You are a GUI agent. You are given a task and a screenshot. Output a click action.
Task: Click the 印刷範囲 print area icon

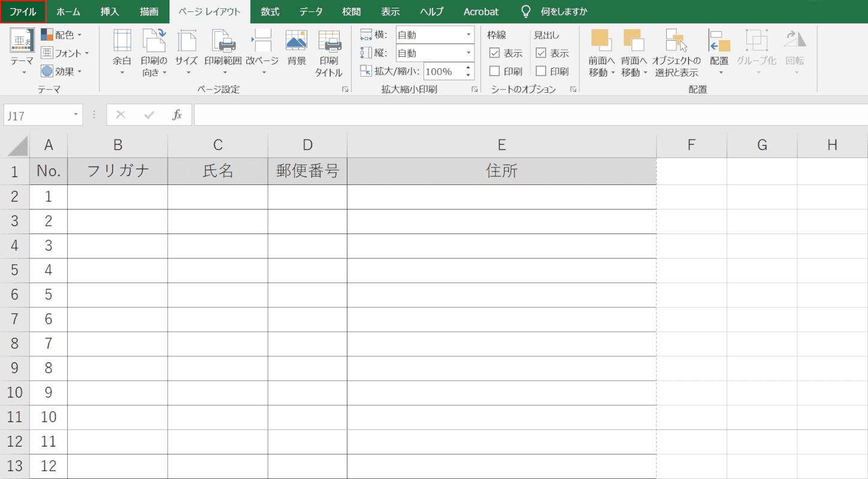click(x=223, y=41)
